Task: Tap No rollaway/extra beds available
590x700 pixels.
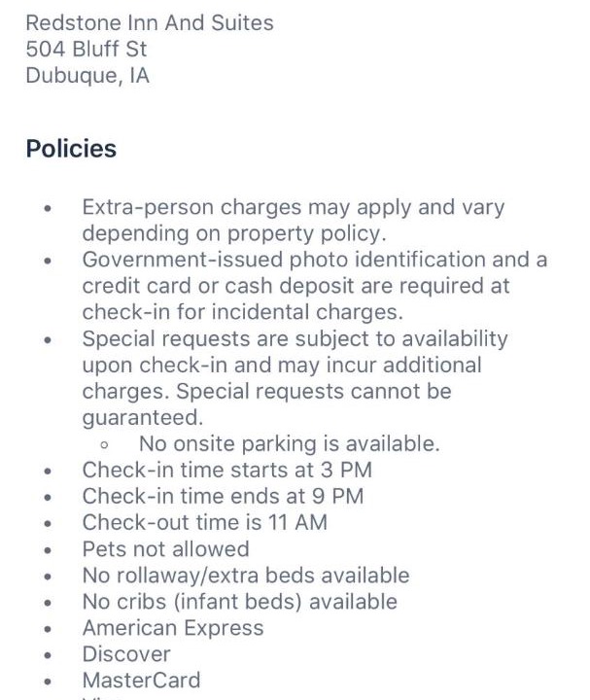Action: (246, 576)
